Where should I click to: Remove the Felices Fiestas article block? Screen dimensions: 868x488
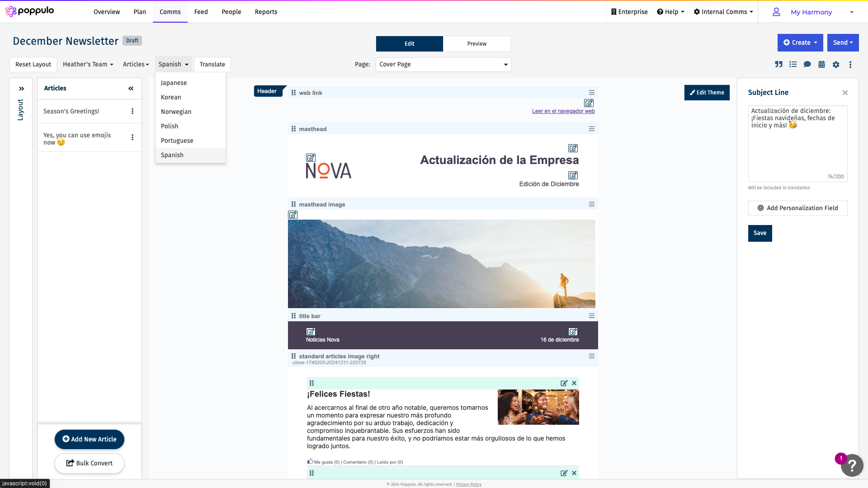click(x=574, y=383)
